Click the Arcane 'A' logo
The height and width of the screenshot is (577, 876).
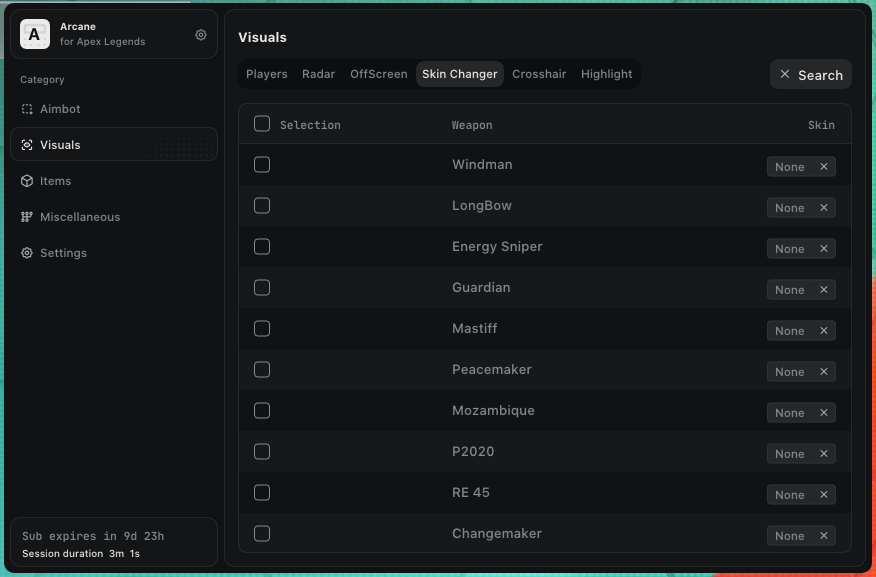click(35, 35)
